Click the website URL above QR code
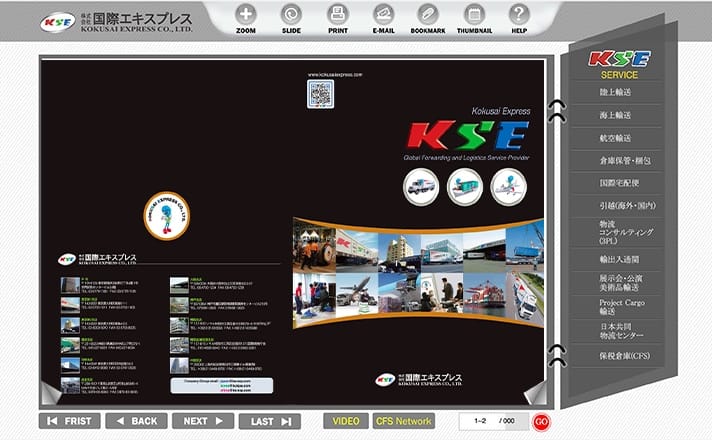This screenshot has height=440, width=712. point(335,74)
